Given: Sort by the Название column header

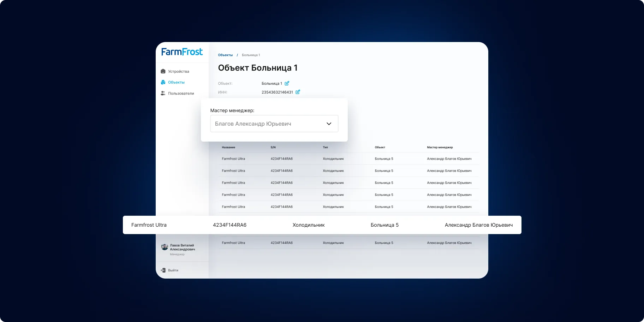Looking at the screenshot, I should 228,147.
